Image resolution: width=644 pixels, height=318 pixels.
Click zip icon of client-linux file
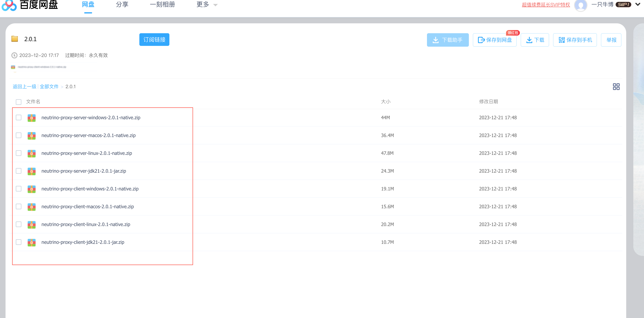tap(31, 224)
